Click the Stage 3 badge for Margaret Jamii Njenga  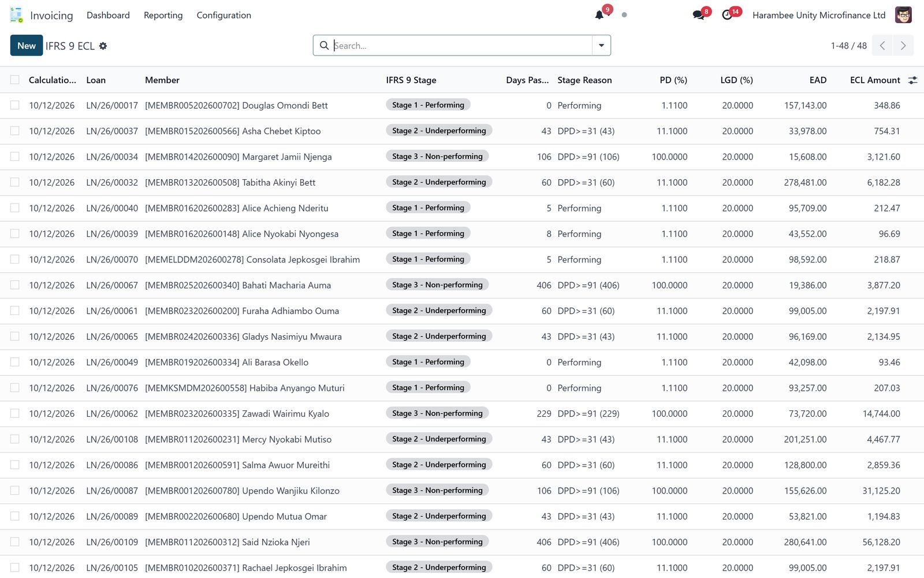click(437, 156)
